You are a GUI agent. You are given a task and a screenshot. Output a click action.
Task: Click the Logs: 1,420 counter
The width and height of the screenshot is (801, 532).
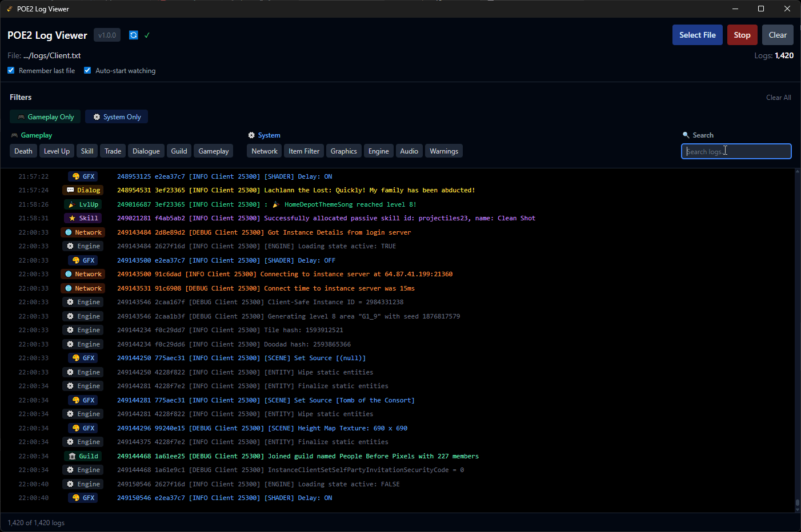click(774, 55)
